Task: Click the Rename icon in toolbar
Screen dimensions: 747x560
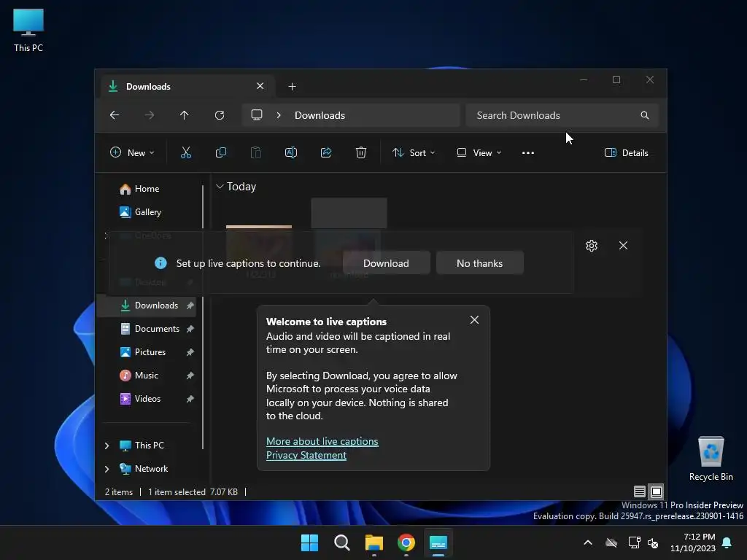Action: click(291, 153)
